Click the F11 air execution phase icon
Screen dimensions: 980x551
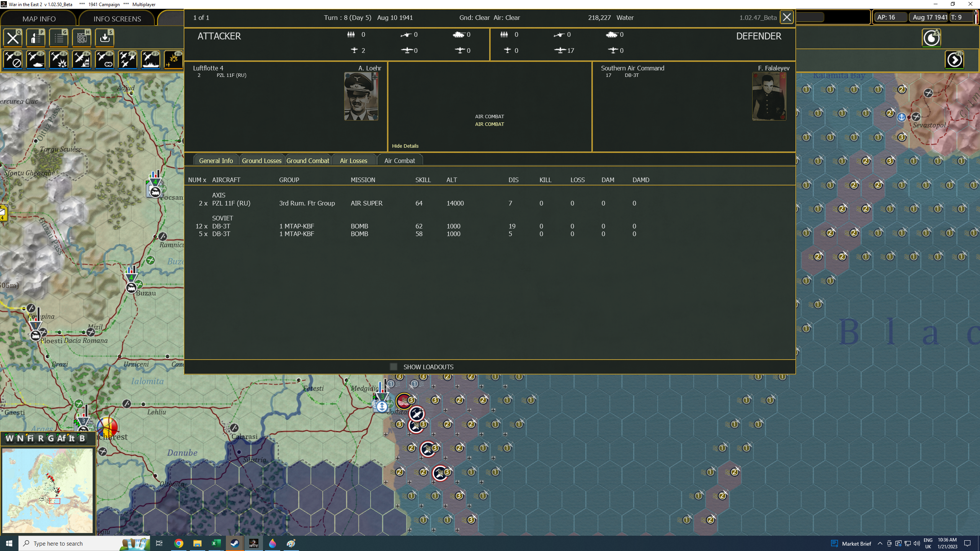173,60
